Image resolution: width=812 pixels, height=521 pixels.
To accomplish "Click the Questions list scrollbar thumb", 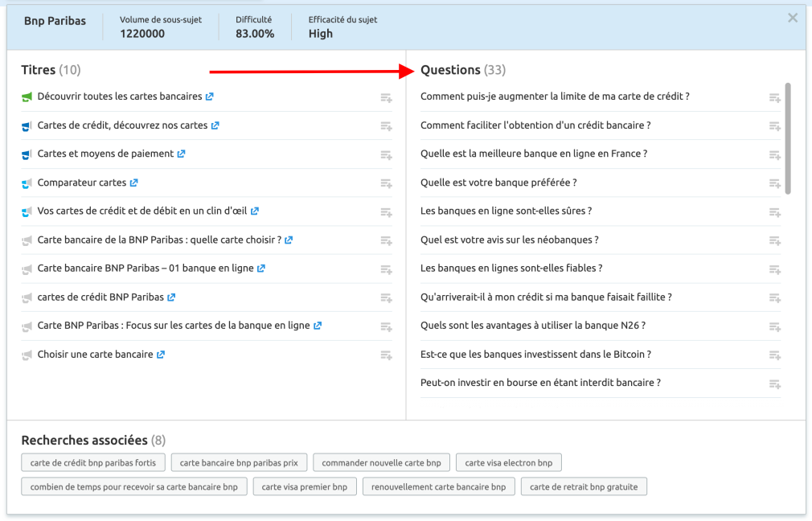I will [x=788, y=138].
